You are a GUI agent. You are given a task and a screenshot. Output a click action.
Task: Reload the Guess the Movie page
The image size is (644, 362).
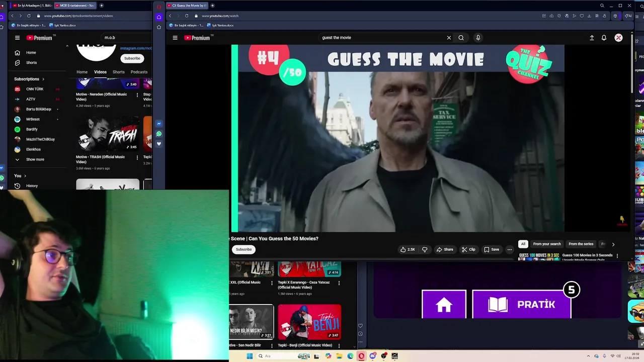point(187,16)
